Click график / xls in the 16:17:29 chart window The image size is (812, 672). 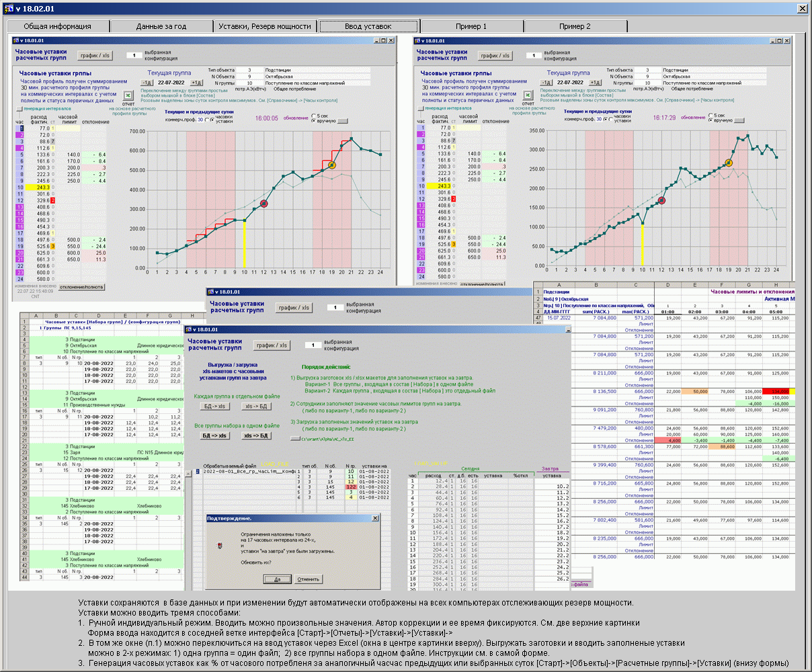[495, 56]
